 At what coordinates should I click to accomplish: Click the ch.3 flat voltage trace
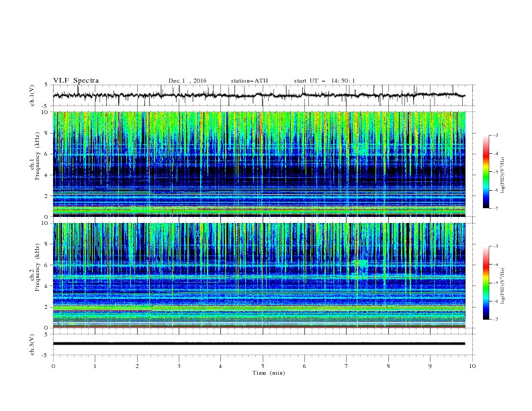259,344
